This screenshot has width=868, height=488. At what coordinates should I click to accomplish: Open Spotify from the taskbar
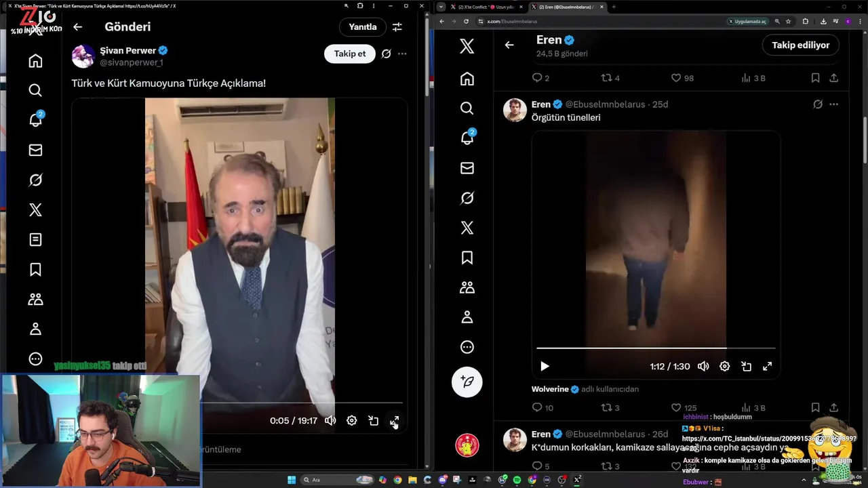click(517, 480)
